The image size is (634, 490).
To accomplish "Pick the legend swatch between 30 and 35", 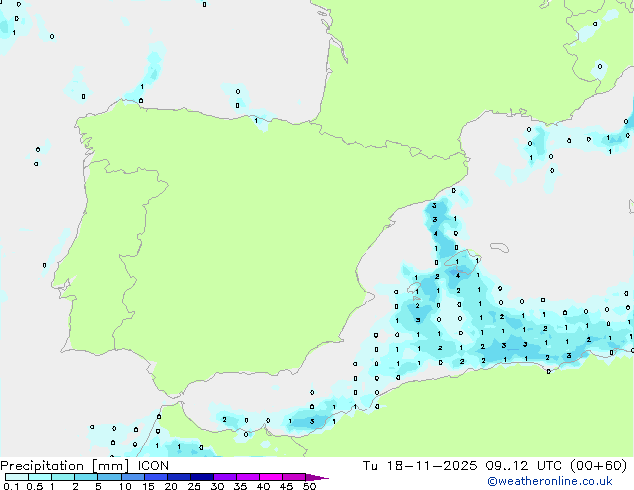I will click(x=225, y=477).
